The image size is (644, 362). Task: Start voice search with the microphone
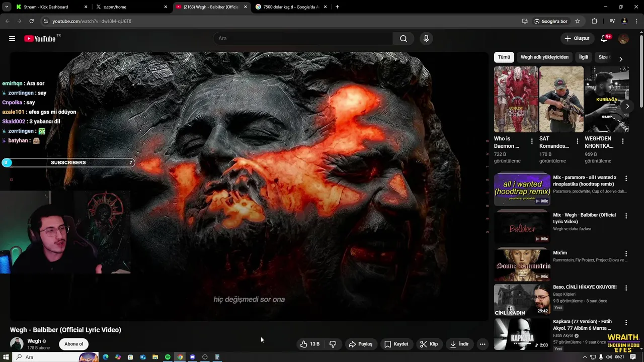pyautogui.click(x=426, y=39)
